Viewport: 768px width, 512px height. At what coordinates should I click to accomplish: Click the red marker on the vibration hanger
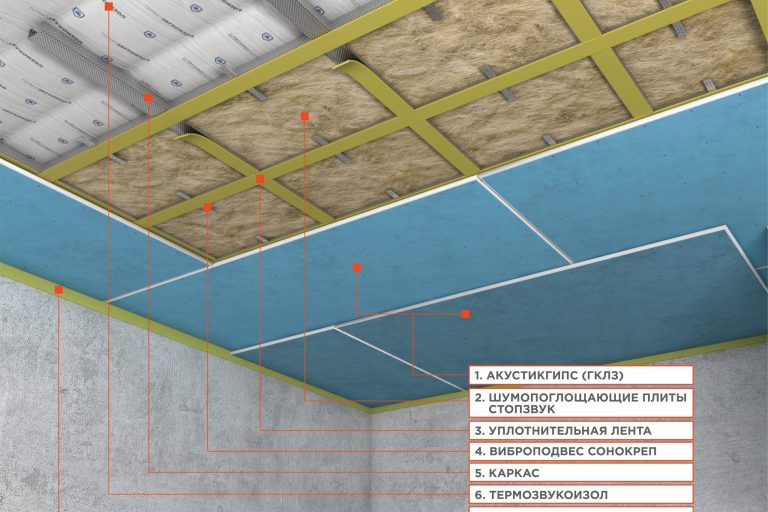(208, 207)
